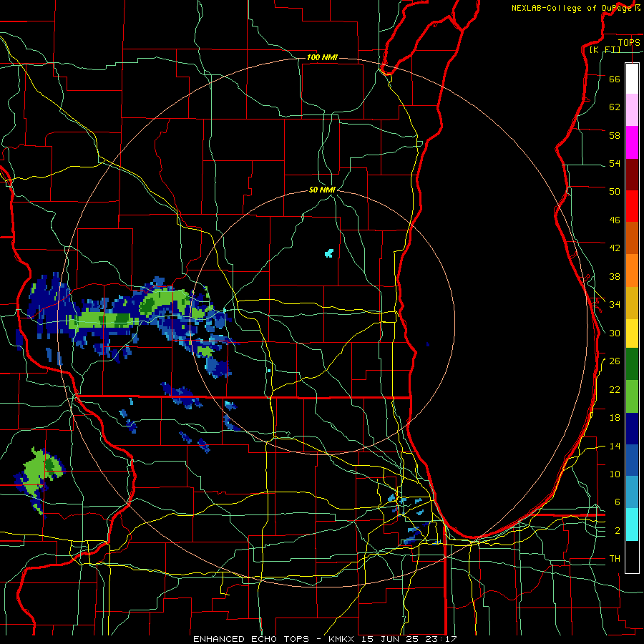Viewport: 644px width, 644px height.
Task: Click the "KMKX" radar site identifier
Action: tap(343, 639)
